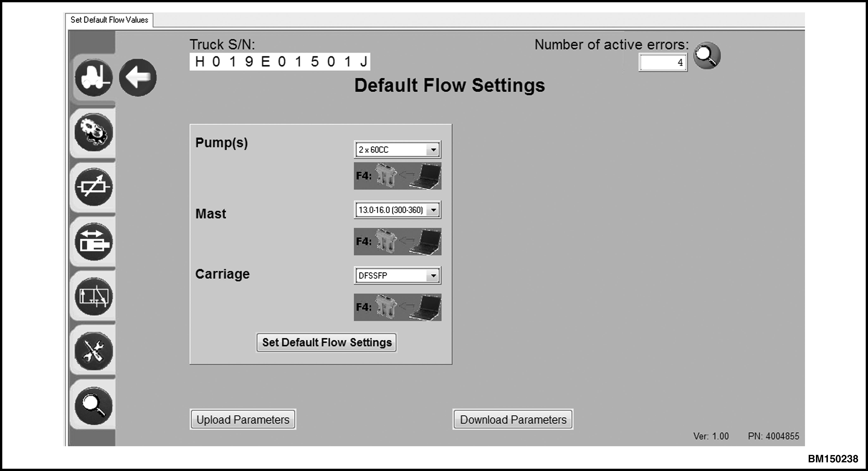Click the Carriage label
This screenshot has height=471, width=868.
[222, 274]
